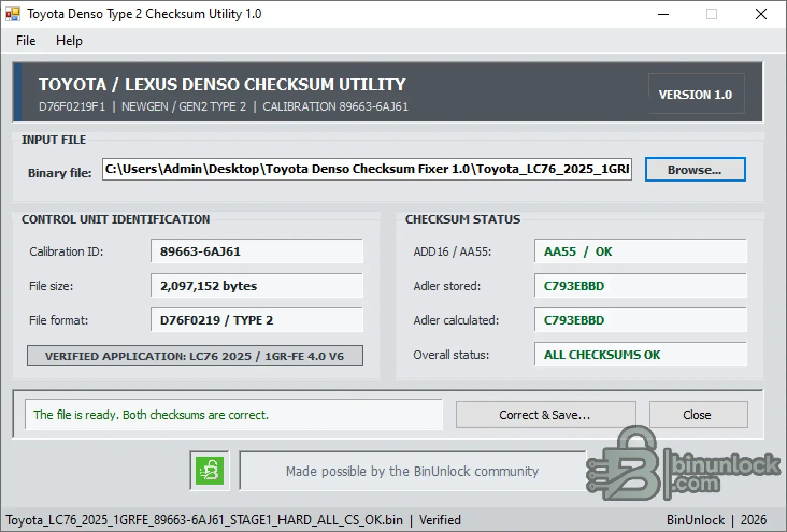Click the 'BinUnlock | 2026' status bar text
Screen dimensions: 787x532
717,520
